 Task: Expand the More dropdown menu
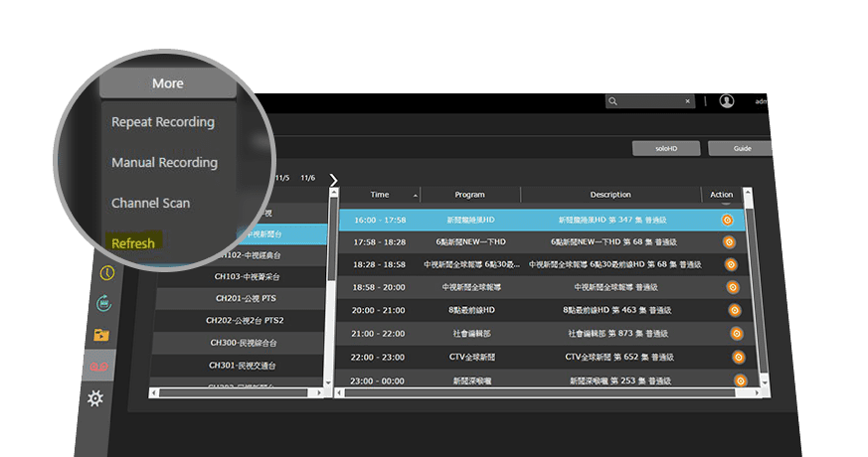coord(167,83)
